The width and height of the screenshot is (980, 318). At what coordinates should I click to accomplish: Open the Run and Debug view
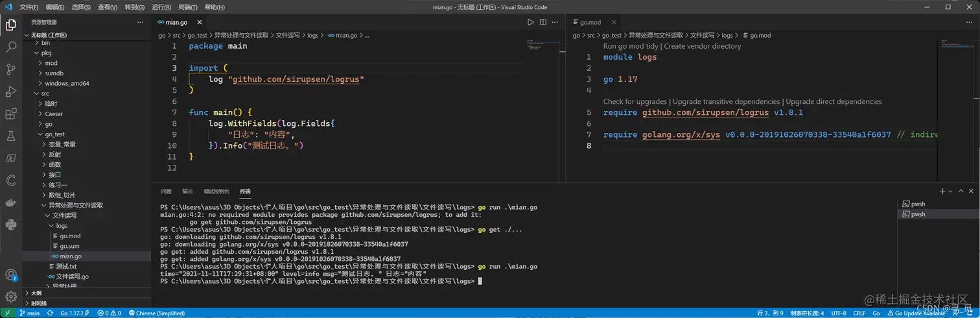11,92
